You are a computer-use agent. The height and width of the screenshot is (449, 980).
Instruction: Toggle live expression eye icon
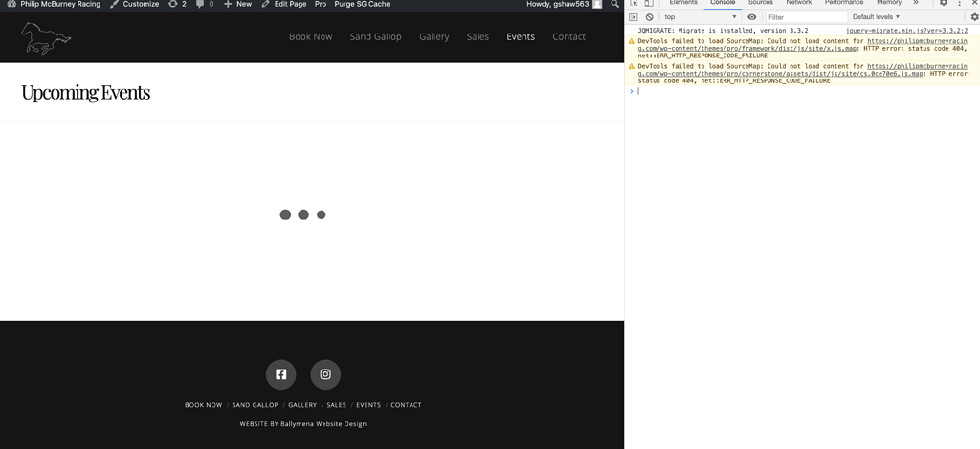[x=752, y=17]
